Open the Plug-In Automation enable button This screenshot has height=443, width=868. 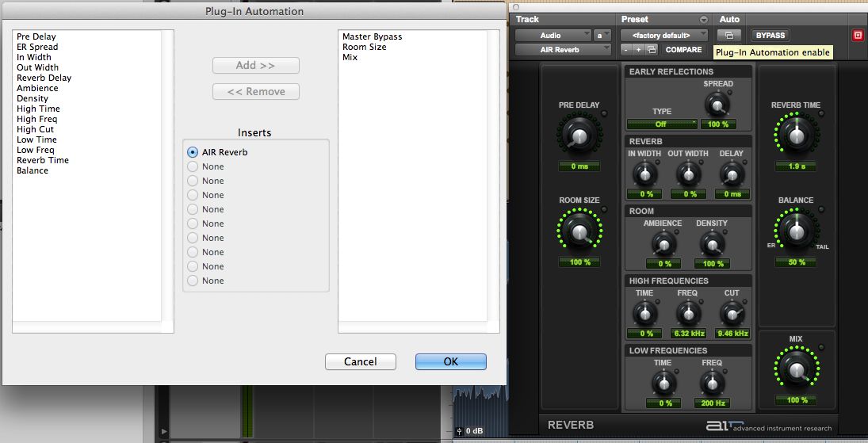(729, 36)
